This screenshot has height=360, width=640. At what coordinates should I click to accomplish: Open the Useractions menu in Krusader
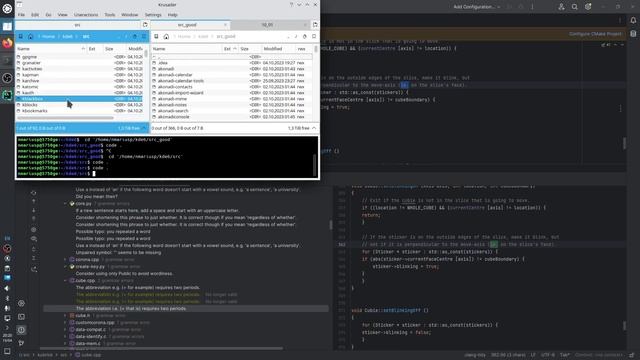(x=86, y=15)
